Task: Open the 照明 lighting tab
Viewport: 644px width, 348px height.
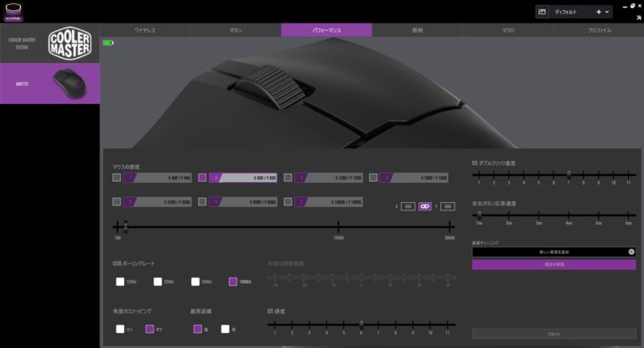Action: [417, 30]
